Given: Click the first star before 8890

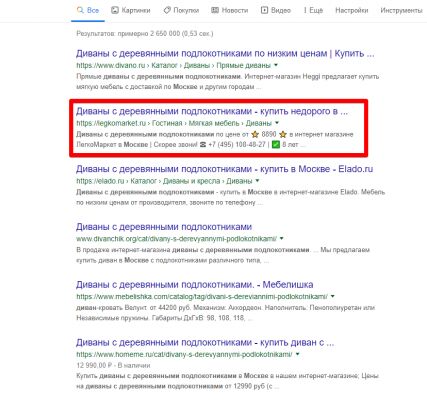Looking at the screenshot, I should click(255, 134).
